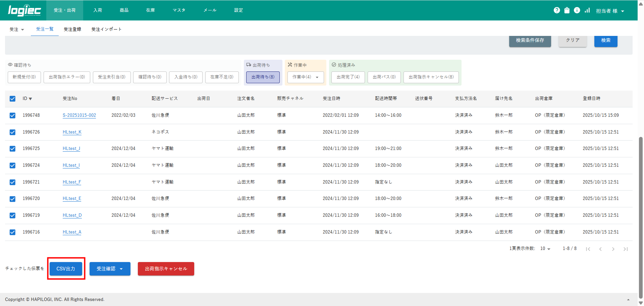The width and height of the screenshot is (644, 306).
Task: Switch to the 受注登録 tab
Action: [x=72, y=30]
